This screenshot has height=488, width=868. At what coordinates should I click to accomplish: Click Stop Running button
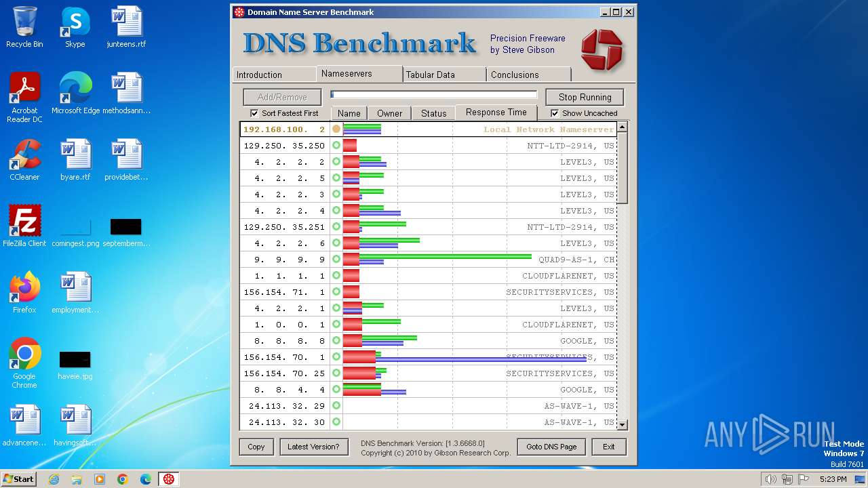point(585,97)
